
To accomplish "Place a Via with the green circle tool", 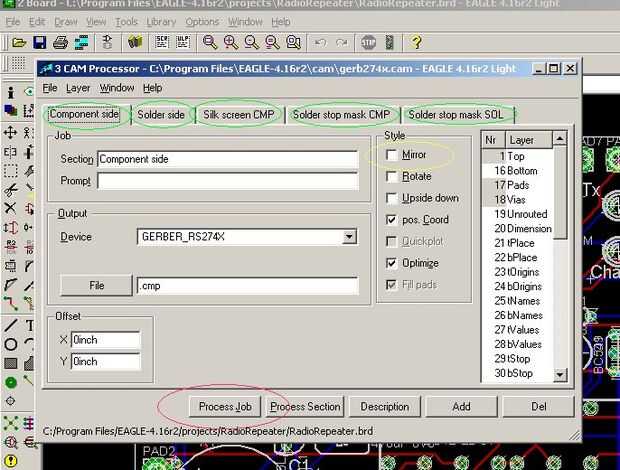I will click(x=10, y=382).
